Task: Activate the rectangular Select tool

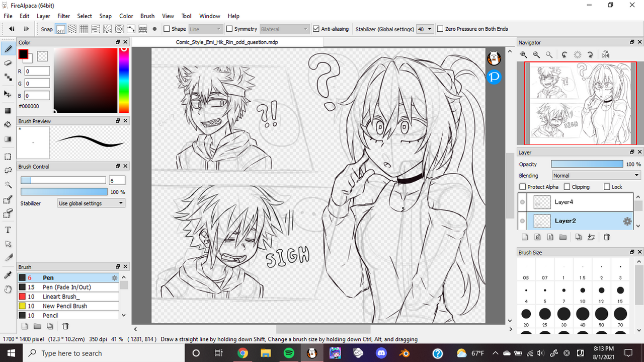Action: coord(8,157)
